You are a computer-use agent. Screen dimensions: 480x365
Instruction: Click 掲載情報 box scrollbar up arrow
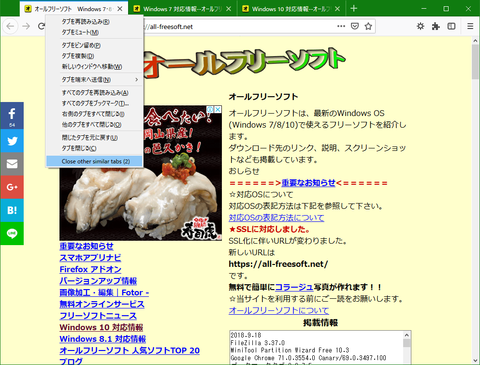click(407, 335)
